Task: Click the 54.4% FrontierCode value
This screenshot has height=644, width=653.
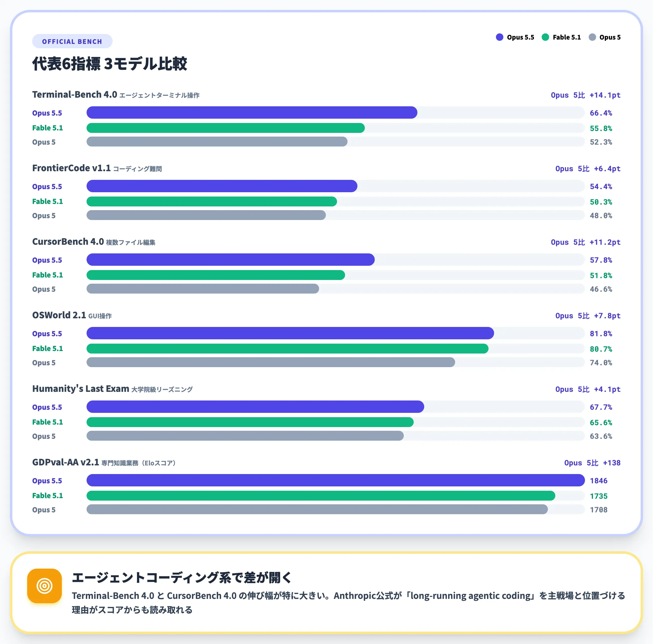Action: point(601,187)
